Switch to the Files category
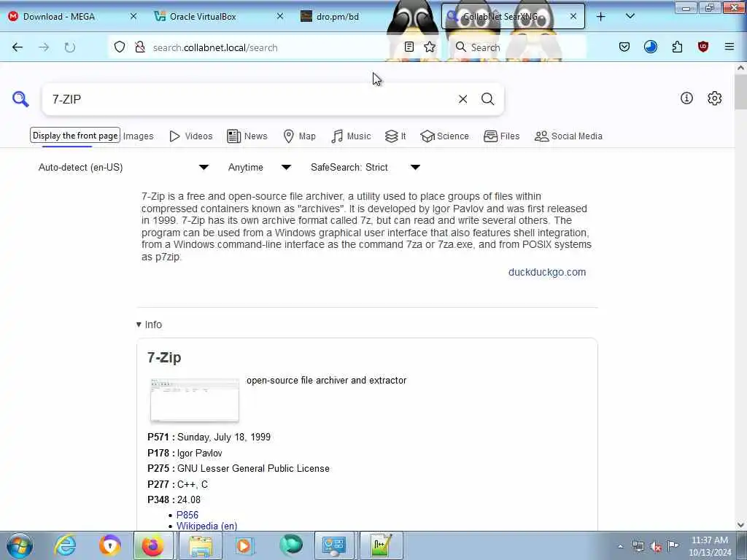Screen dimensions: 747x560 (x=502, y=136)
